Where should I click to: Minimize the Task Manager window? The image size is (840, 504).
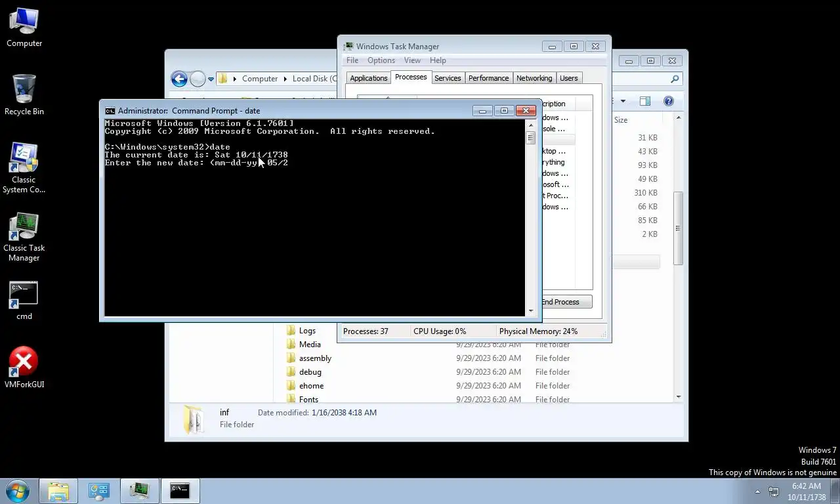[x=552, y=47]
